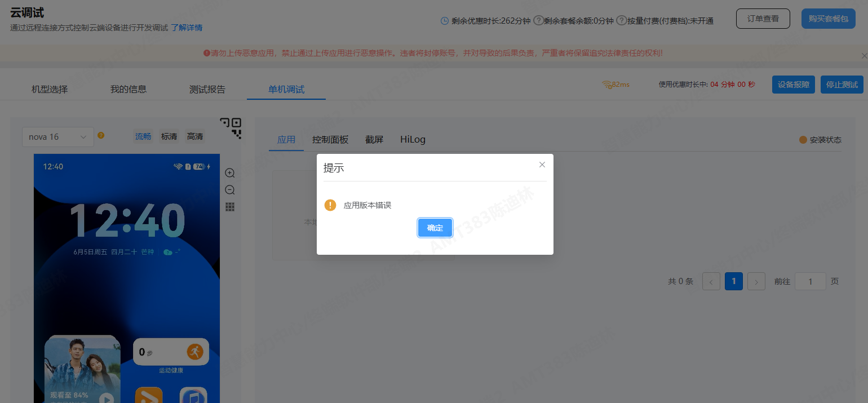
Task: Click the zoom out magnifier icon
Action: tap(229, 190)
